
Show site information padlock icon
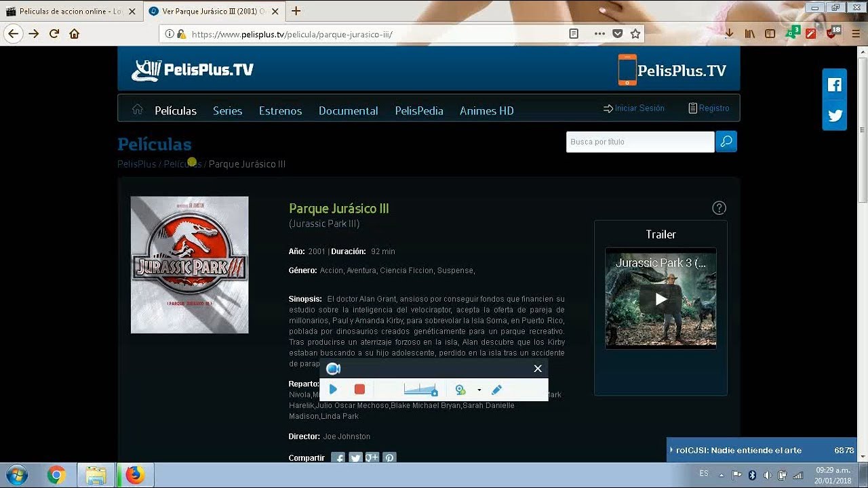(x=181, y=34)
